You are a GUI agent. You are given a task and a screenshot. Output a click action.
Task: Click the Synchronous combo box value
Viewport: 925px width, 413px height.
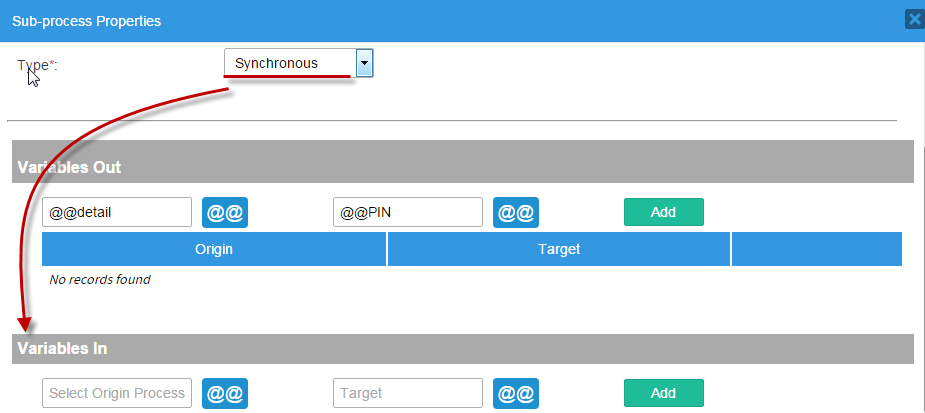[289, 64]
